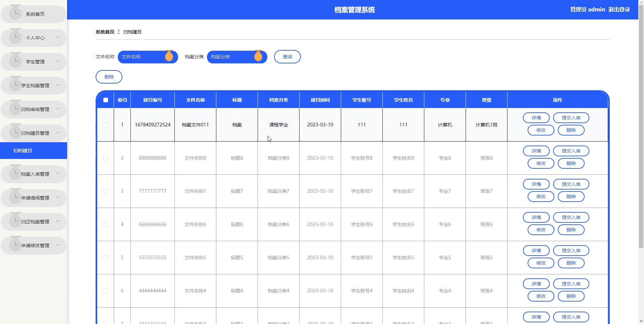The height and width of the screenshot is (324, 644).
Task: Expand the 学生档案管理 menu chevron
Action: 58,85
